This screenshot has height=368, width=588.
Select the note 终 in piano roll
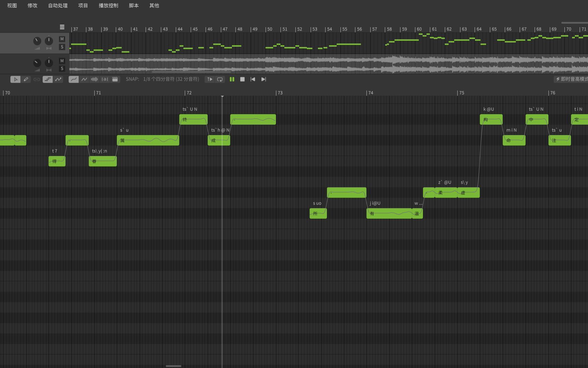pyautogui.click(x=193, y=119)
